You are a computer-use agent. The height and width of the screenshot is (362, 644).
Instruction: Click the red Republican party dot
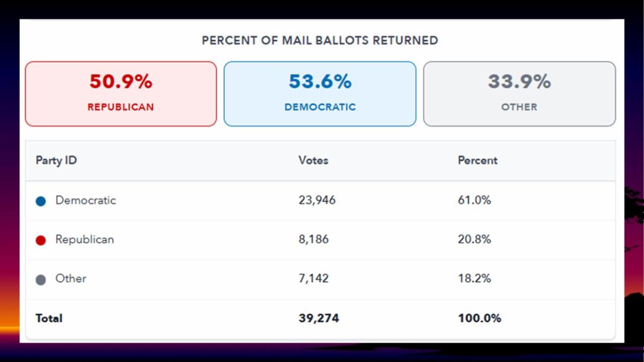(x=41, y=240)
